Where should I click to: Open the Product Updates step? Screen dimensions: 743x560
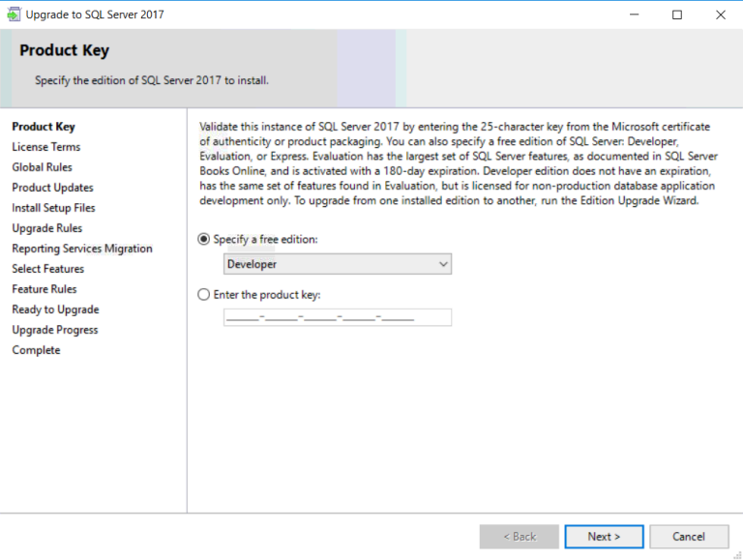point(52,188)
